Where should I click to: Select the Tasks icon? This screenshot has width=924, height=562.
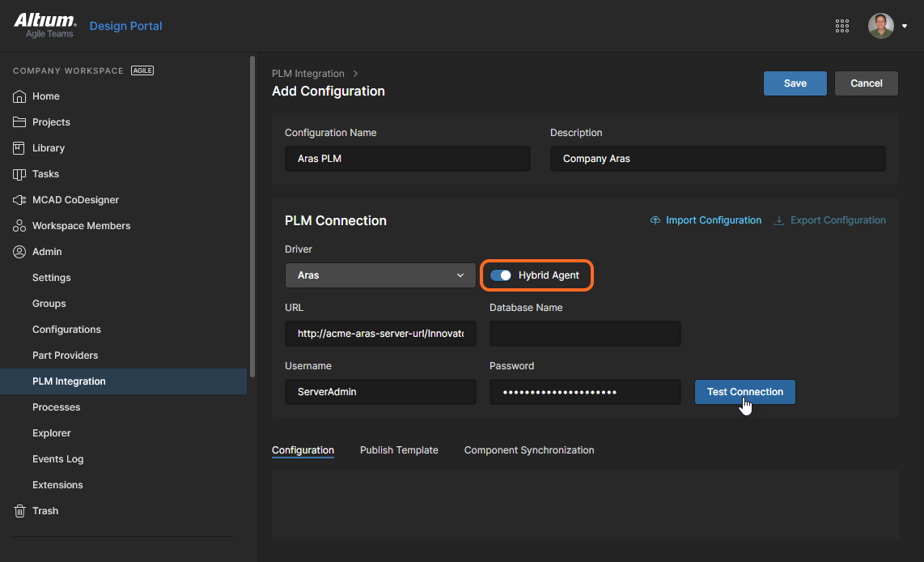tap(19, 174)
